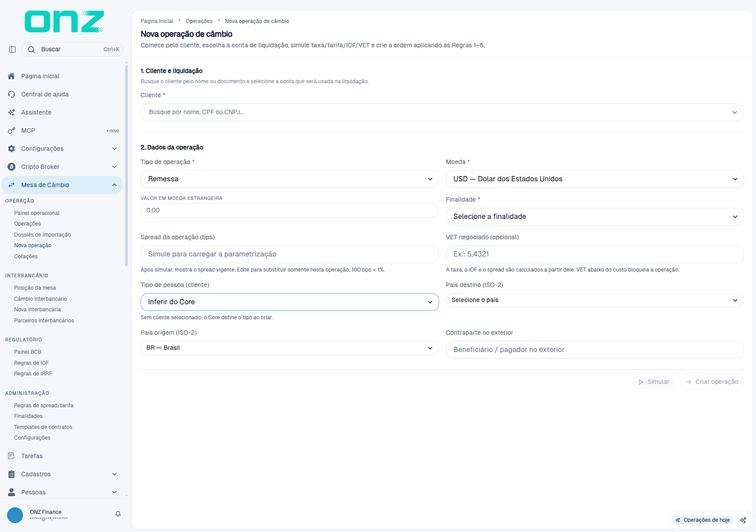This screenshot has width=756, height=532.
Task: Click the sparkle icon beside Operações de hoje
Action: pyautogui.click(x=743, y=520)
